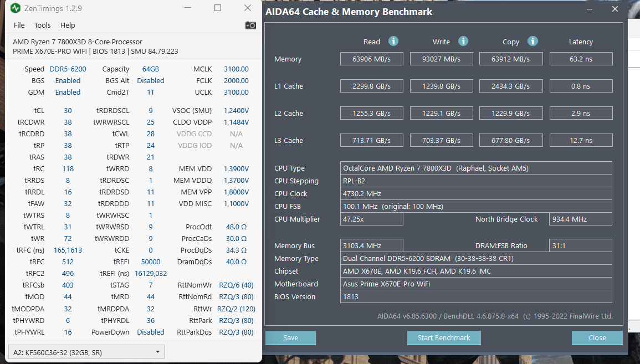This screenshot has width=640, height=364.
Task: Show info for the Read column
Action: tap(393, 41)
